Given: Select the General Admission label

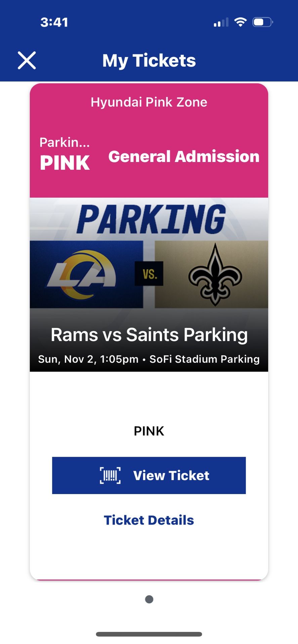Looking at the screenshot, I should point(184,156).
